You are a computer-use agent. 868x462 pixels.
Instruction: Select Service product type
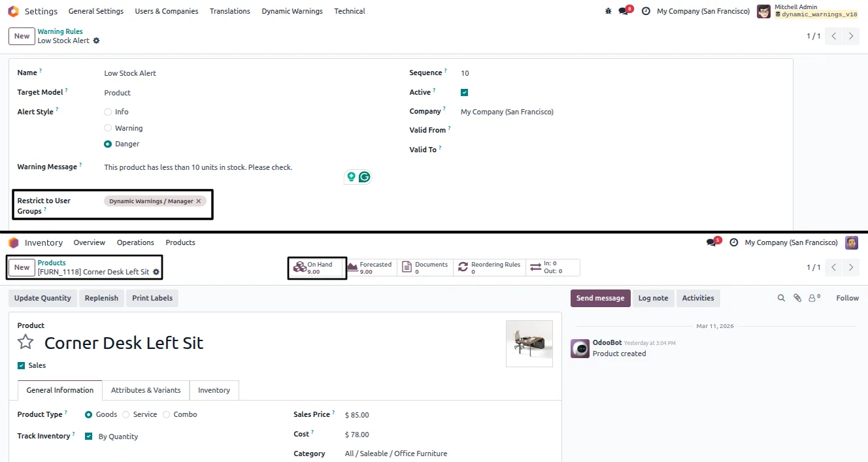point(126,414)
